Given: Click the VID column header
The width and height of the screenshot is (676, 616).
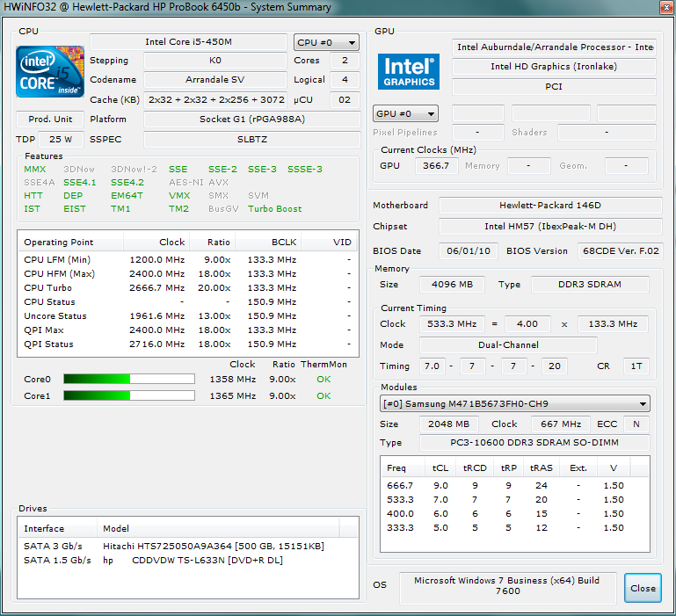Looking at the screenshot, I should (x=329, y=243).
